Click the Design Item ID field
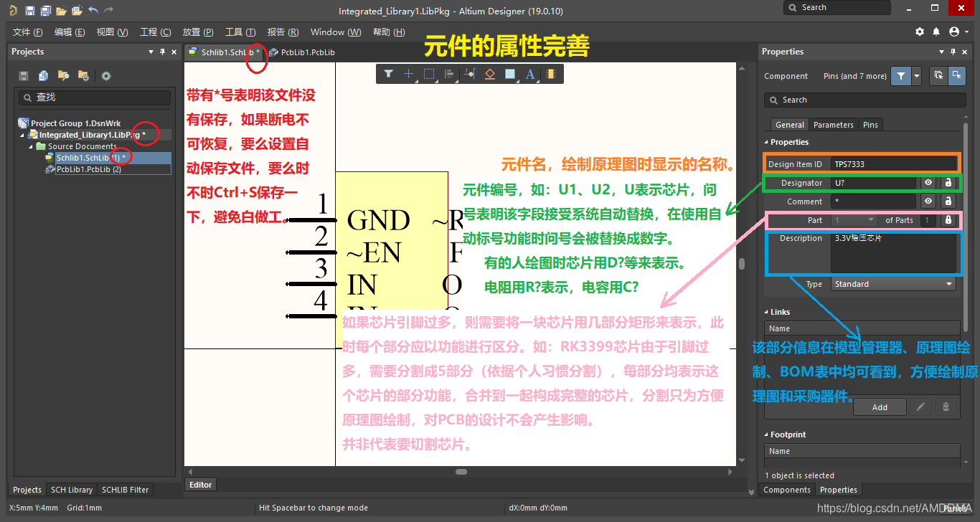 pyautogui.click(x=893, y=164)
